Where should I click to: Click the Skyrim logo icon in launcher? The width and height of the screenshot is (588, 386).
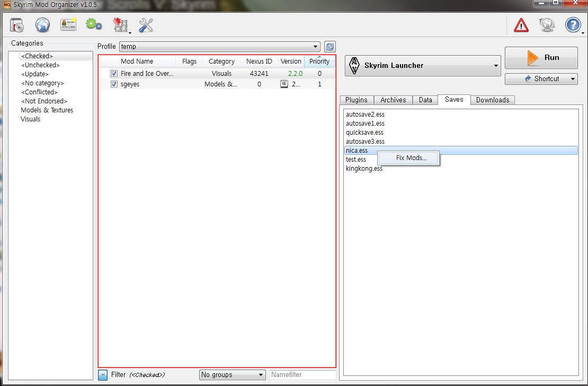354,65
